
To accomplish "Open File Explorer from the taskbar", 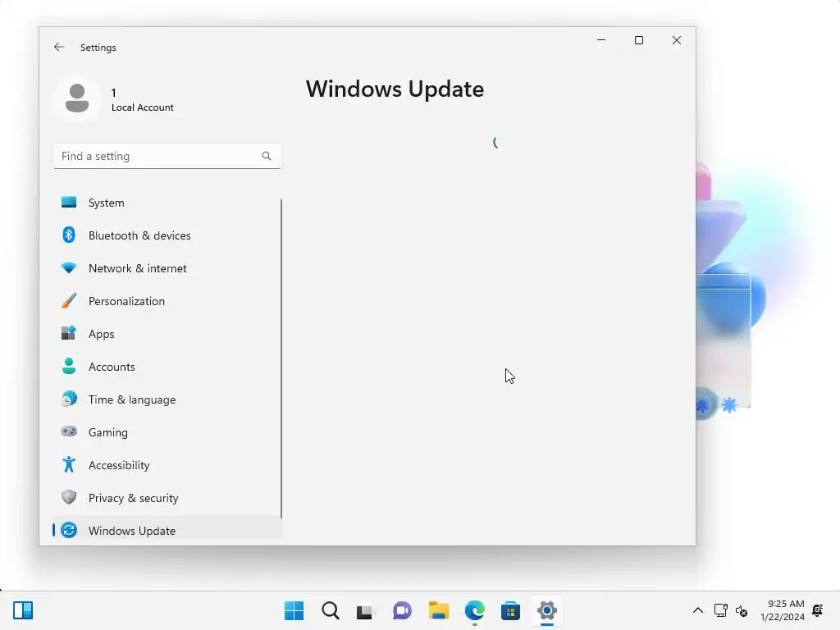I will coord(439,610).
